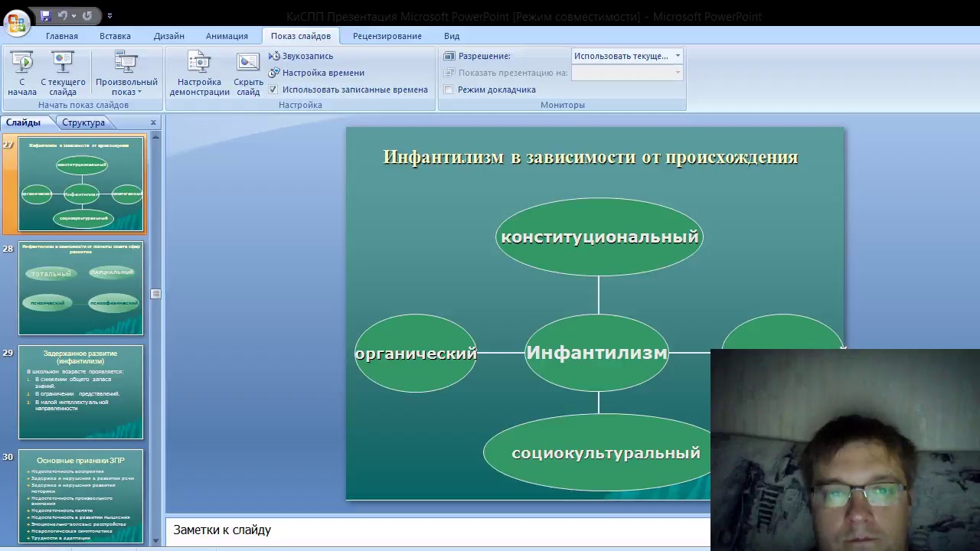Screen dimensions: 980x551
Task: Close the slides thumbnail pane
Action: tap(153, 122)
